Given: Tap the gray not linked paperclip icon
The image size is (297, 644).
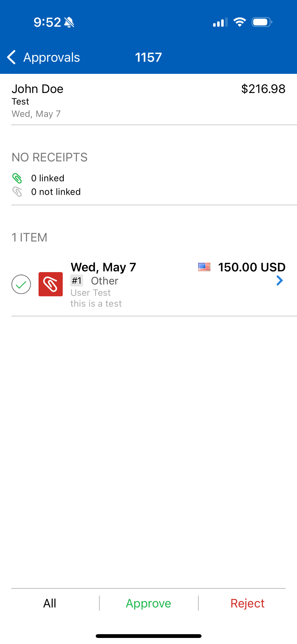Looking at the screenshot, I should [17, 192].
